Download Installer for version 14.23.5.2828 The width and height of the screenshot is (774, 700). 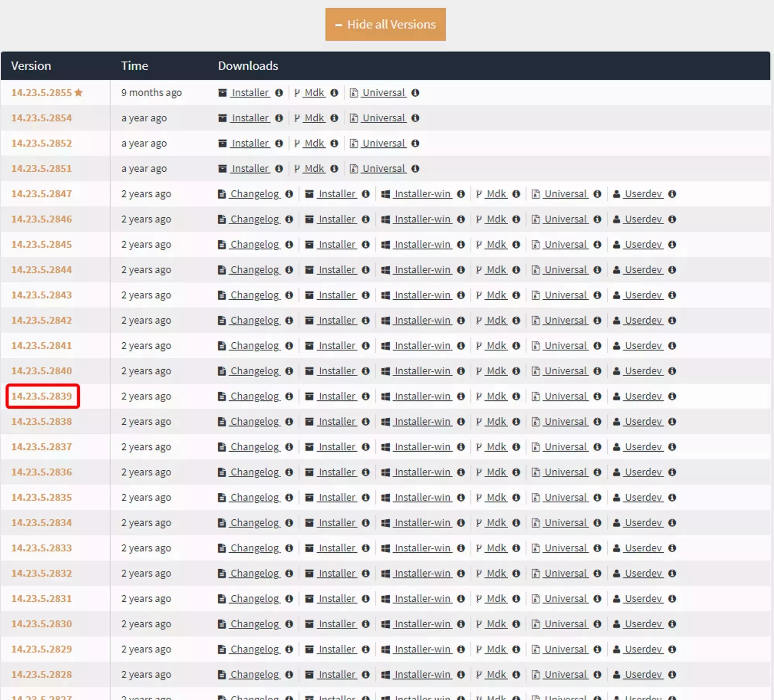337,674
